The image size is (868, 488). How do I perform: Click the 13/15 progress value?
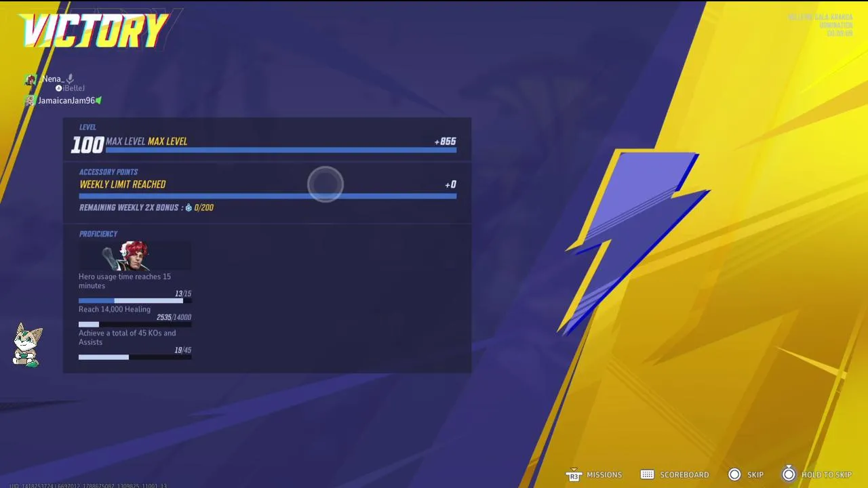pos(183,293)
